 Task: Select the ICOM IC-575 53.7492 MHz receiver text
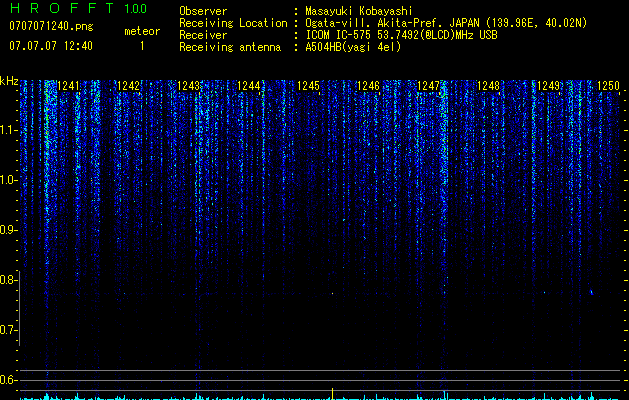[x=401, y=35]
